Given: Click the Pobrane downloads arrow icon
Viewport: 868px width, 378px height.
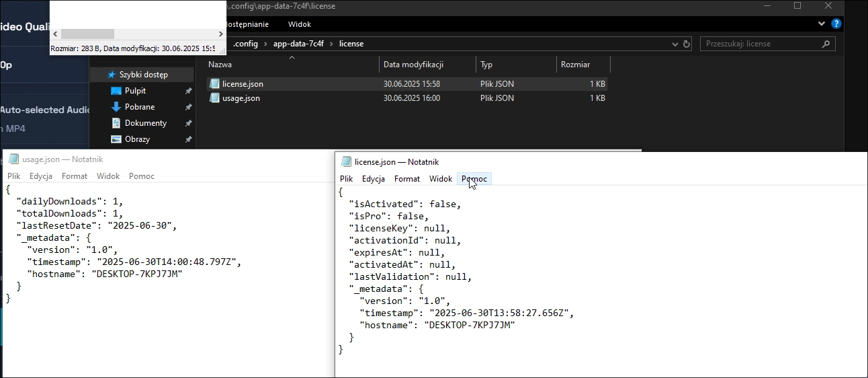Looking at the screenshot, I should coord(116,107).
